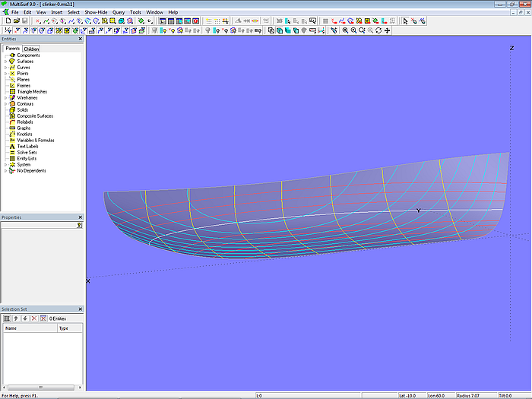
Task: Click the New file icon
Action: pyautogui.click(x=7, y=21)
